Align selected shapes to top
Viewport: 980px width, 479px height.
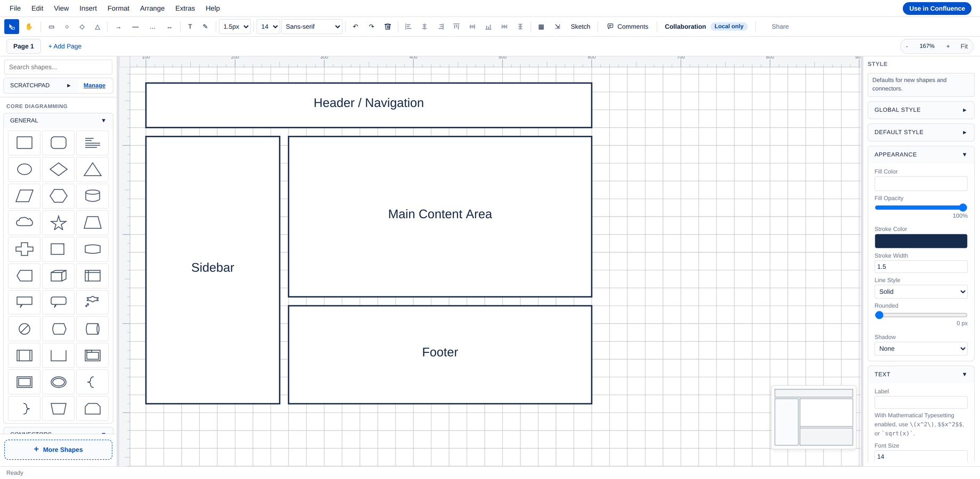click(x=456, y=27)
